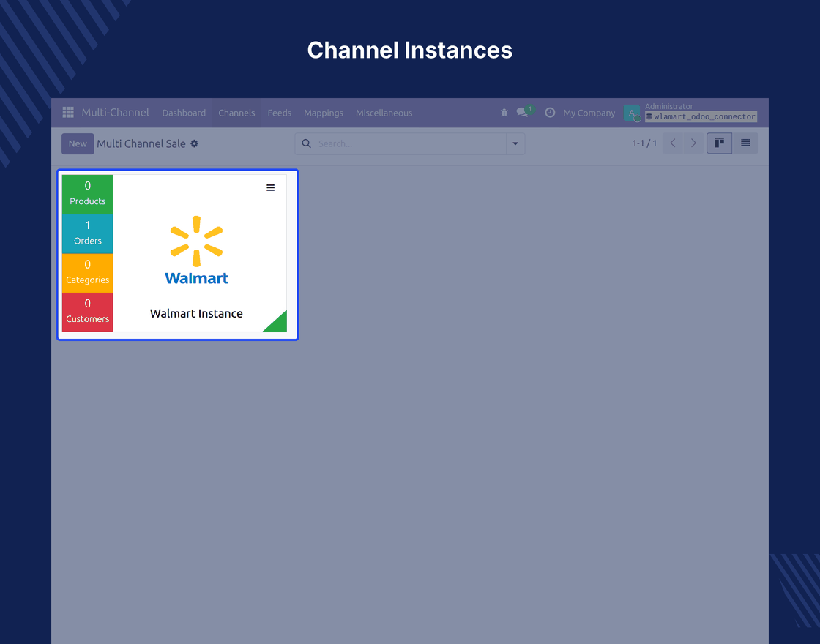The height and width of the screenshot is (644, 820).
Task: Click the My Company switcher
Action: coord(589,113)
